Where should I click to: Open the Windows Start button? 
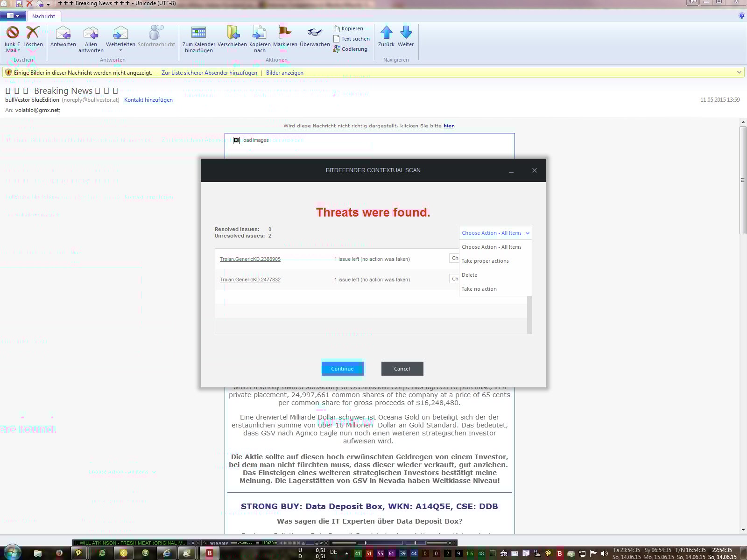(13, 553)
